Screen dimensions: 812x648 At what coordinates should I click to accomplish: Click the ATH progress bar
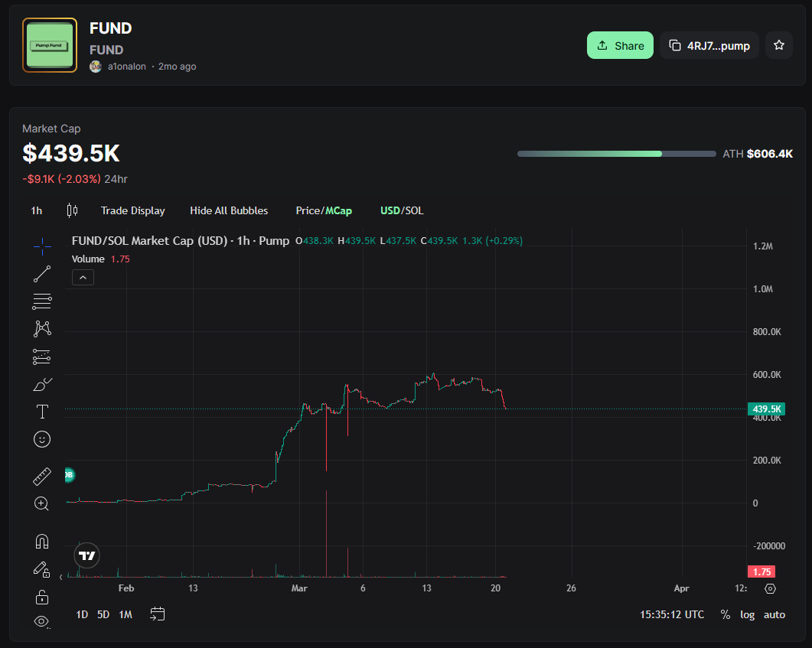point(616,154)
